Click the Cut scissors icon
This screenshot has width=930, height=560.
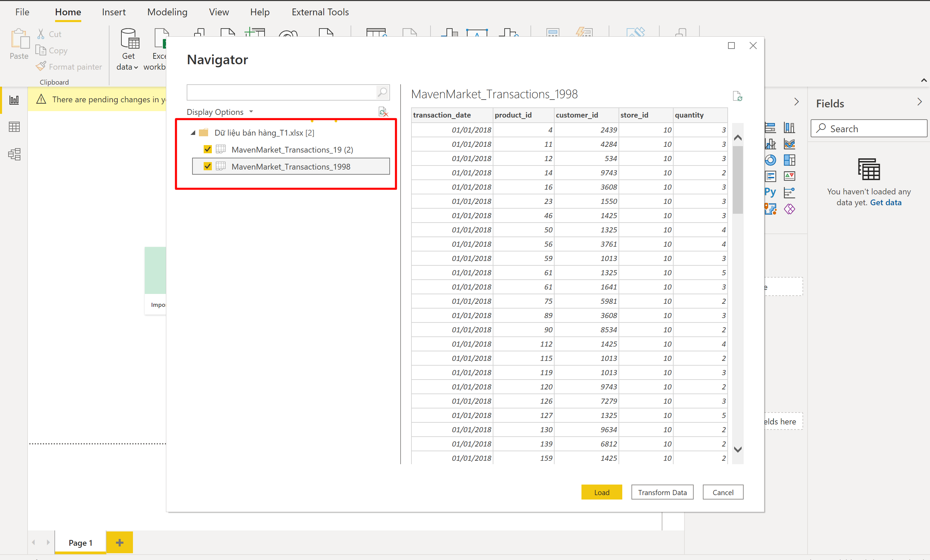(41, 34)
